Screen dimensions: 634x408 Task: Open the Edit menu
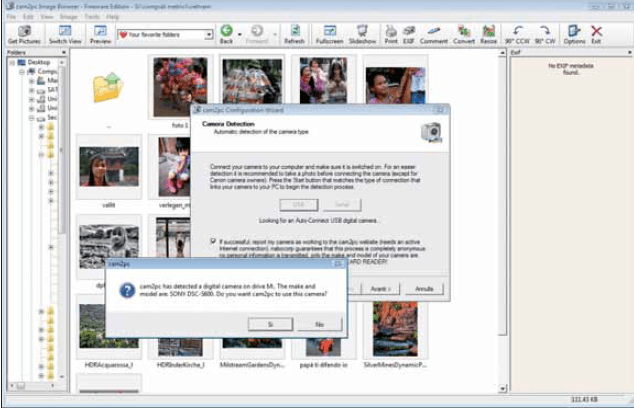pyautogui.click(x=28, y=17)
